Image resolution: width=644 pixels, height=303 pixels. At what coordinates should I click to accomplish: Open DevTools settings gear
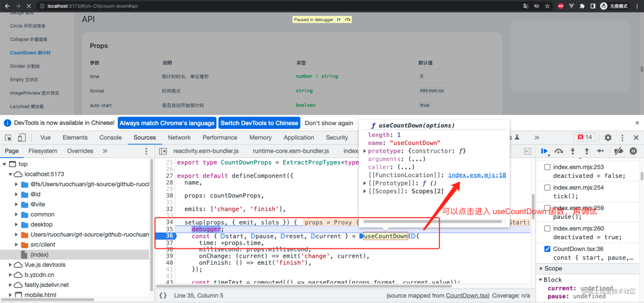[x=608, y=138]
